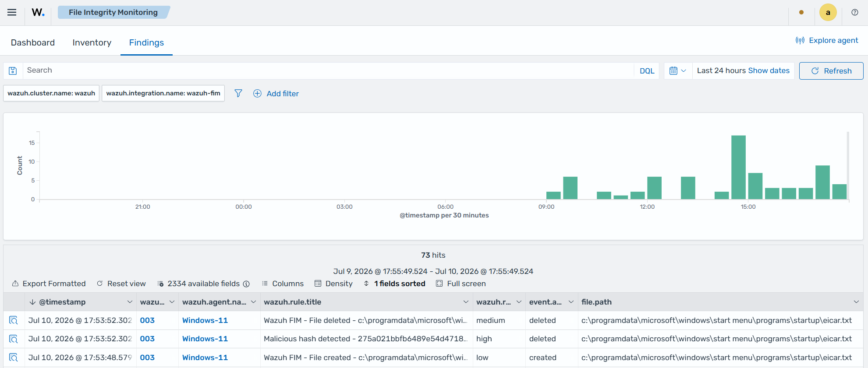Image resolution: width=868 pixels, height=368 pixels.
Task: Click the orange status indicator dot
Action: click(801, 12)
